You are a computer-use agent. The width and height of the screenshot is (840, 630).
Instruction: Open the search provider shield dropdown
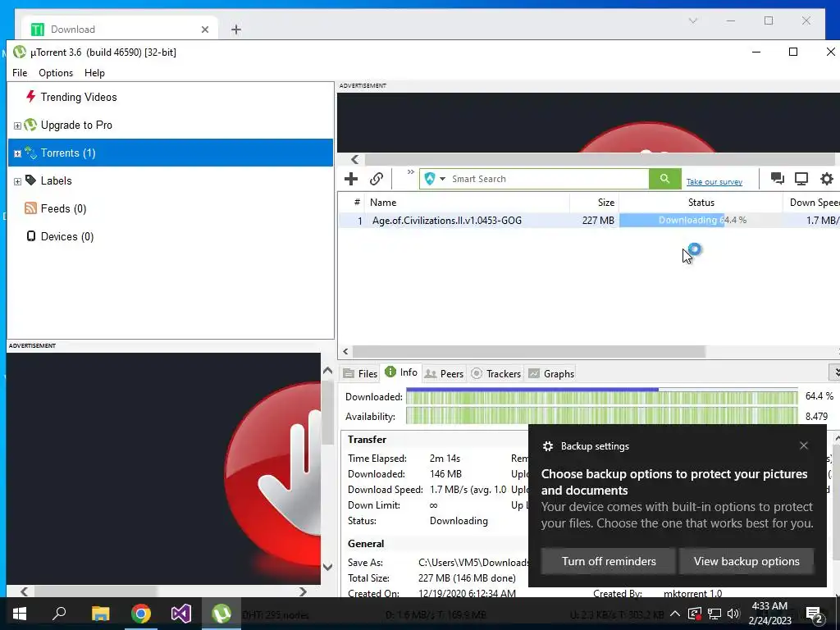(x=435, y=179)
